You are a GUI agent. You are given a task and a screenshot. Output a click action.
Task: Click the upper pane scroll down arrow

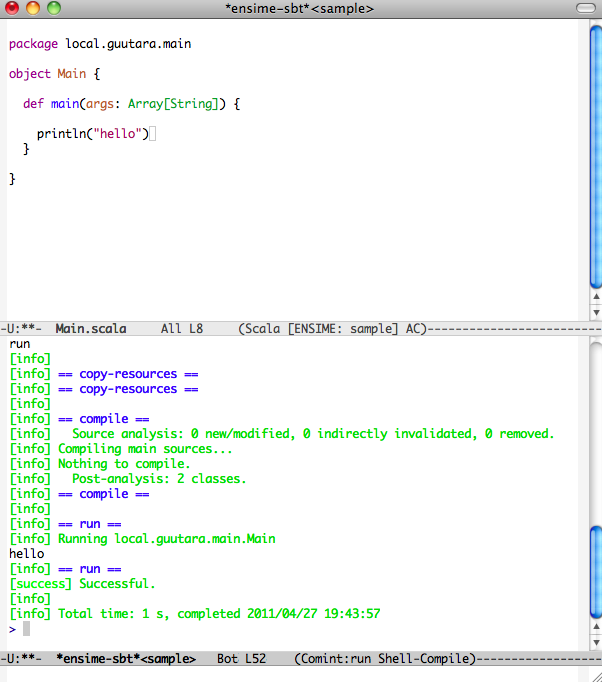596,312
